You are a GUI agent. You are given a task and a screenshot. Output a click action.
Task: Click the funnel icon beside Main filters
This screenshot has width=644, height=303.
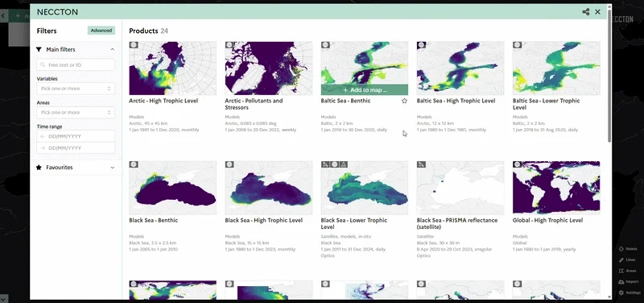coord(39,49)
